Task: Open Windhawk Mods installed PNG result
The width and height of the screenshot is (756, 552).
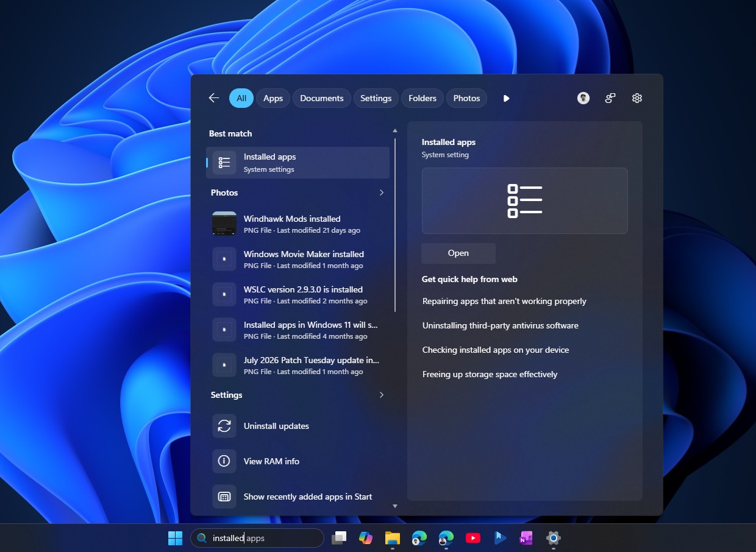Action: click(x=298, y=224)
